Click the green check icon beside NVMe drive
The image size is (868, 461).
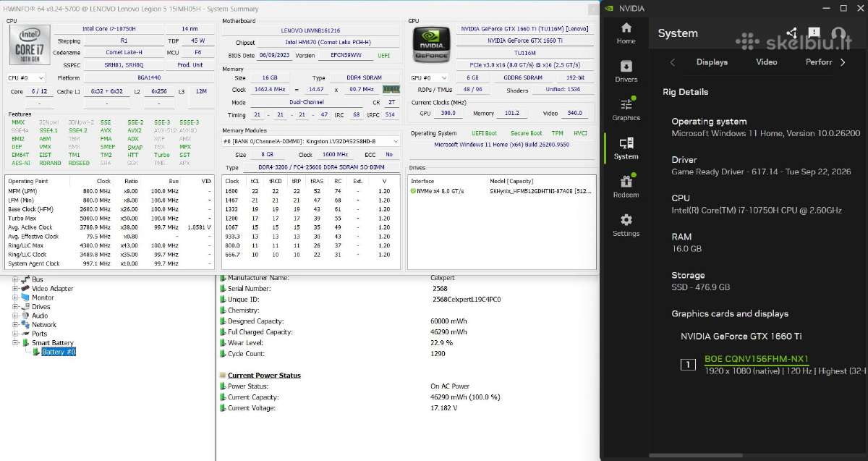(413, 191)
